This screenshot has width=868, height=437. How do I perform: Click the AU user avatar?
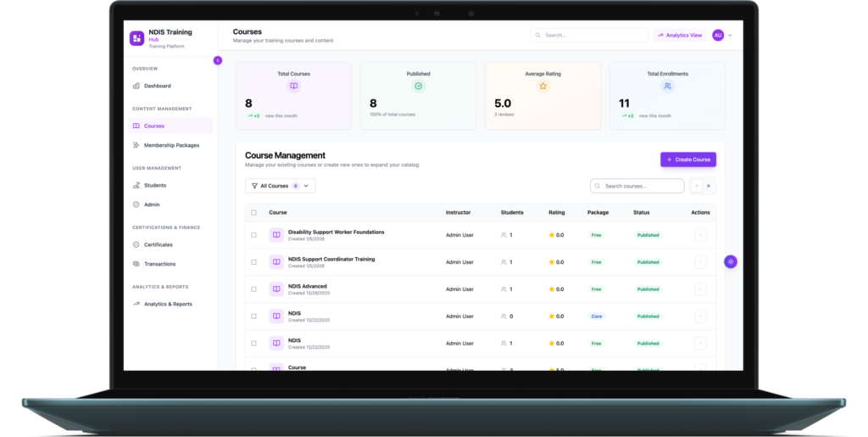[x=718, y=36]
